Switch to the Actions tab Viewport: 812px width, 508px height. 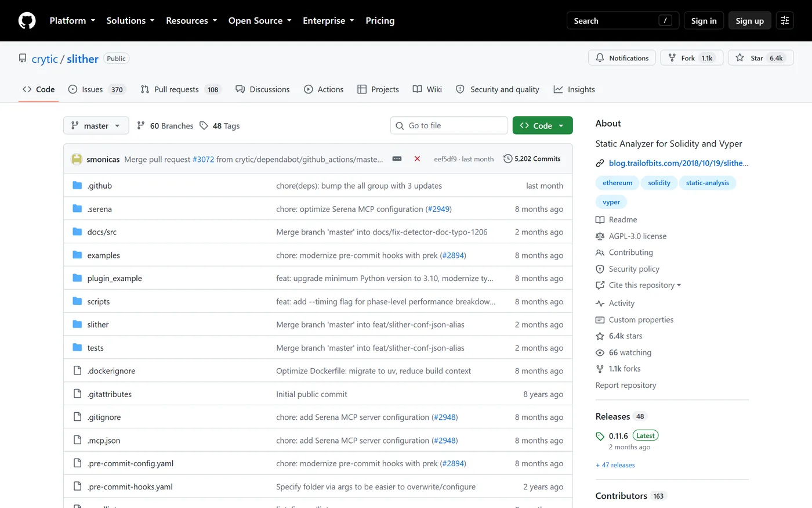[x=324, y=89]
